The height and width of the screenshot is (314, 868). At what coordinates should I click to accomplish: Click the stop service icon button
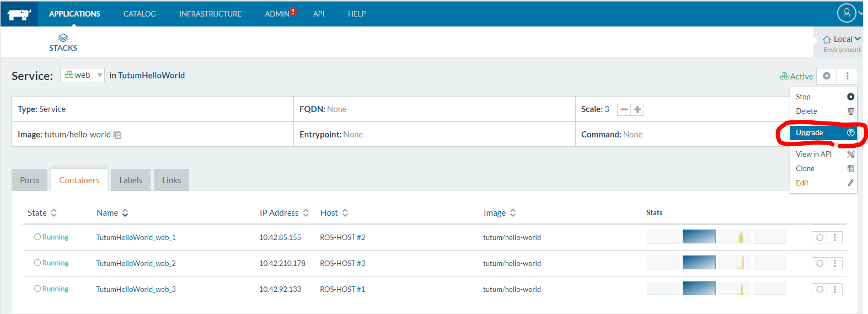[826, 76]
